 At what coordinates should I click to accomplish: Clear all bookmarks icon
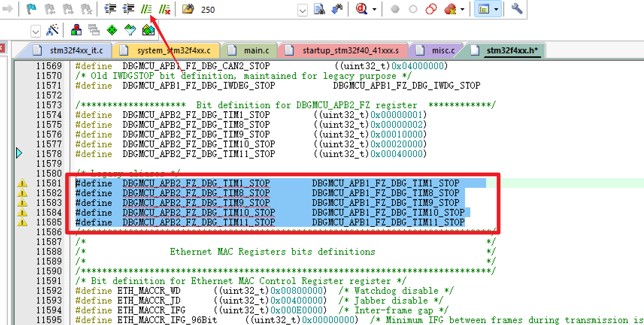tap(86, 9)
